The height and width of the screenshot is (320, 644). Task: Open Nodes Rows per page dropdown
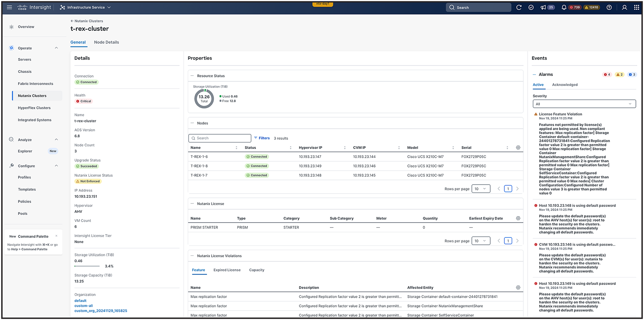(x=481, y=189)
